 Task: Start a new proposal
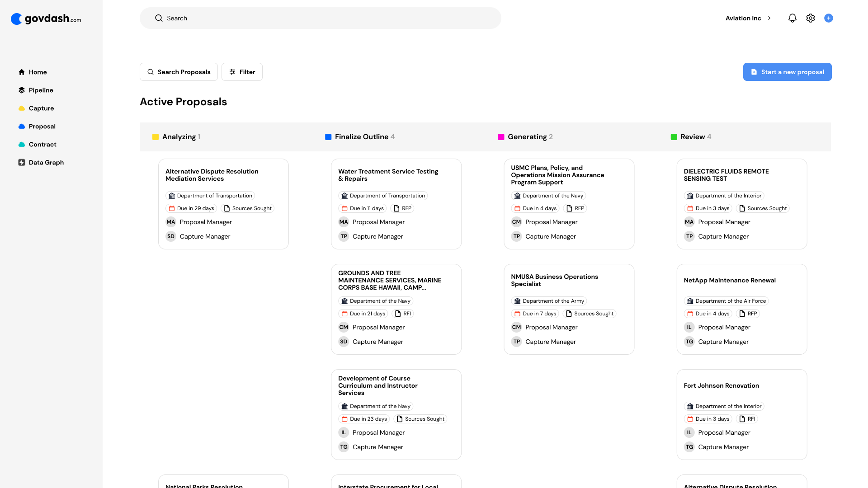click(x=787, y=72)
